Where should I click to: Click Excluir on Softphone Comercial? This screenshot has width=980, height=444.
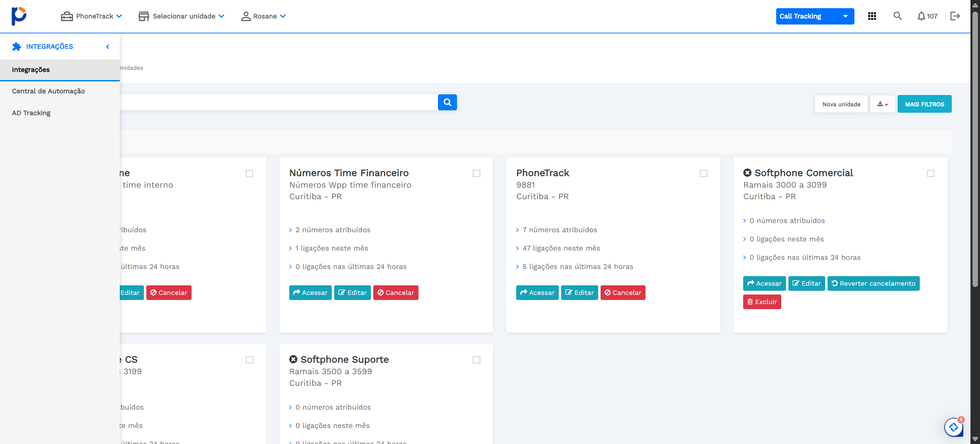click(762, 302)
